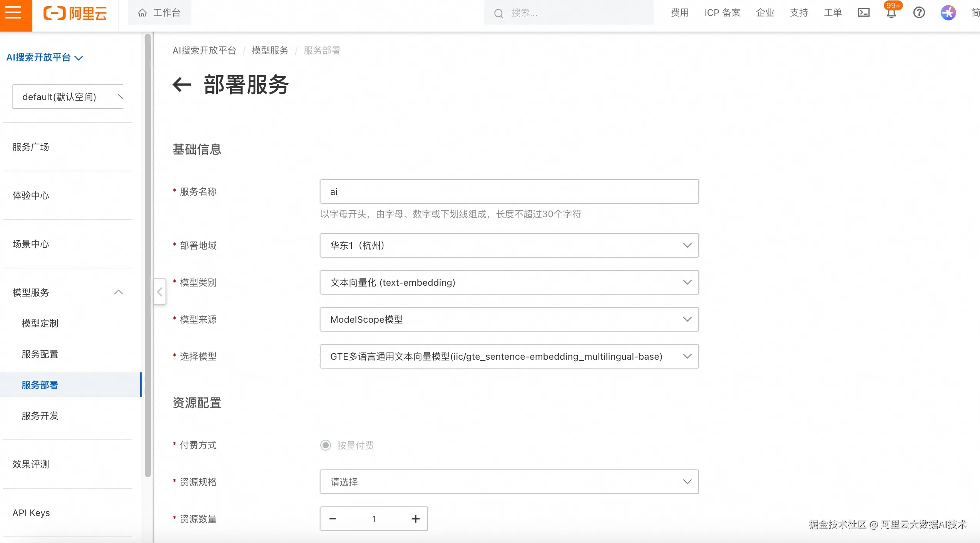Click the 工作台 workbench button
This screenshot has width=980, height=543.
(x=159, y=13)
